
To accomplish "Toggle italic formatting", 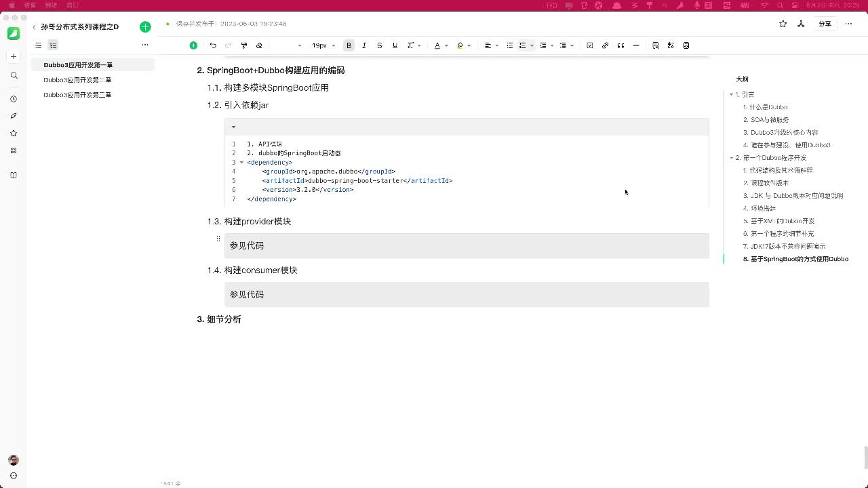I will [364, 45].
